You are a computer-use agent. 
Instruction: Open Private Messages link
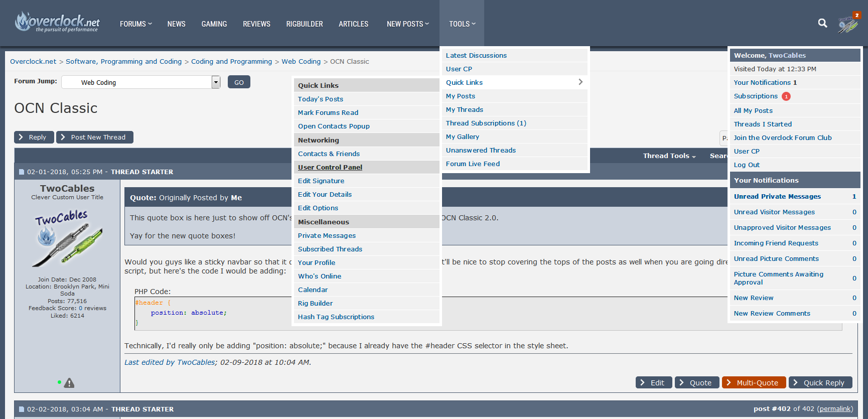(x=327, y=235)
